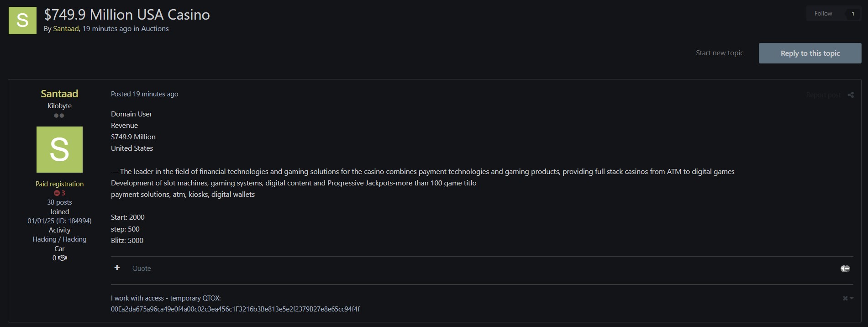868x327 pixels.
Task: Click the small Santaad avatar beside topic title
Action: click(22, 21)
